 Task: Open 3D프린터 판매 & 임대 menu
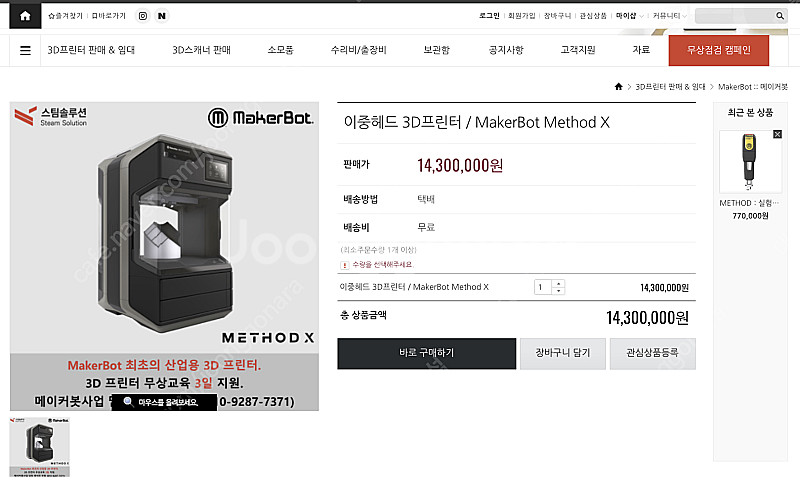pyautogui.click(x=91, y=50)
